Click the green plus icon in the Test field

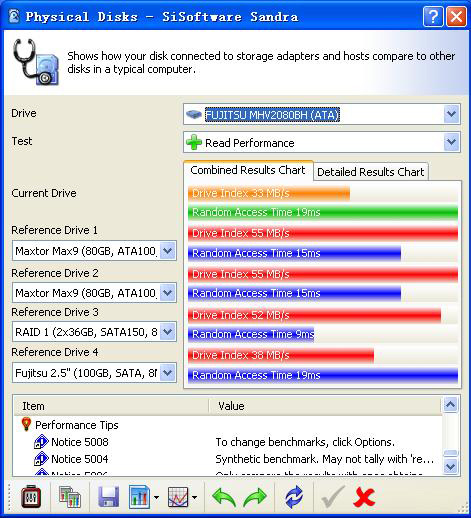(194, 143)
